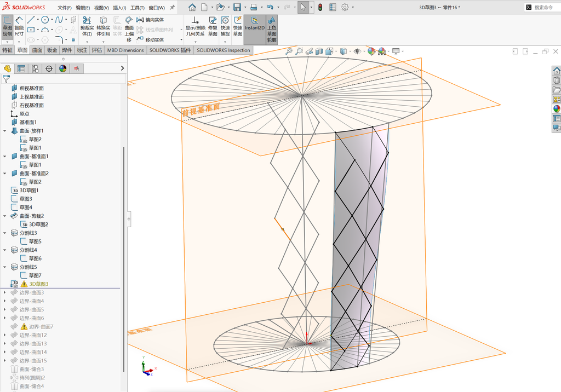This screenshot has height=392, width=561.
Task: Select the Line sketch tool
Action: [x=31, y=20]
